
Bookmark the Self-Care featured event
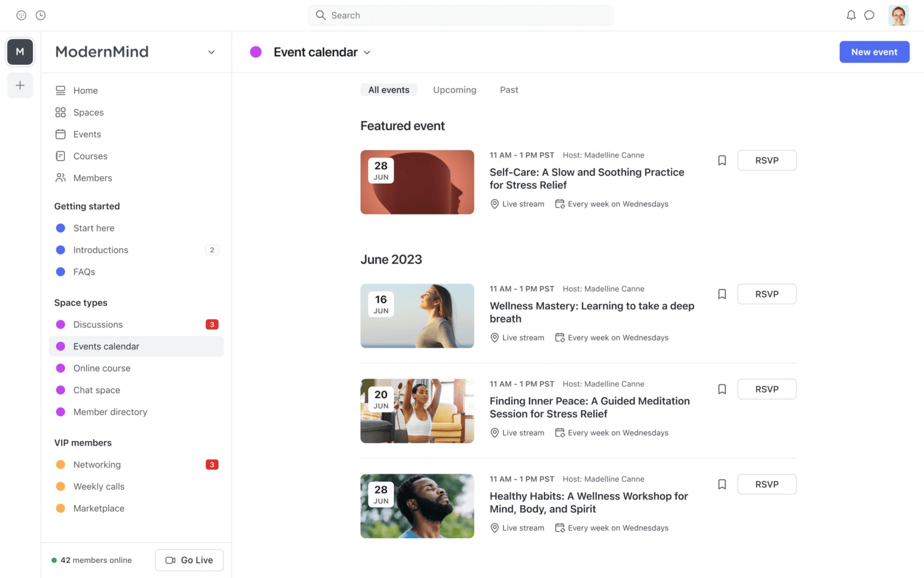722,160
